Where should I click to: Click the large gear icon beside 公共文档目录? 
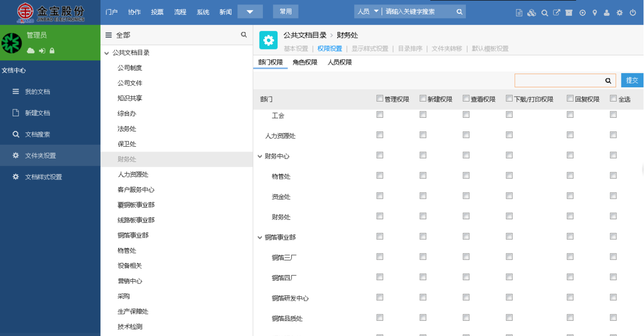[x=268, y=40]
